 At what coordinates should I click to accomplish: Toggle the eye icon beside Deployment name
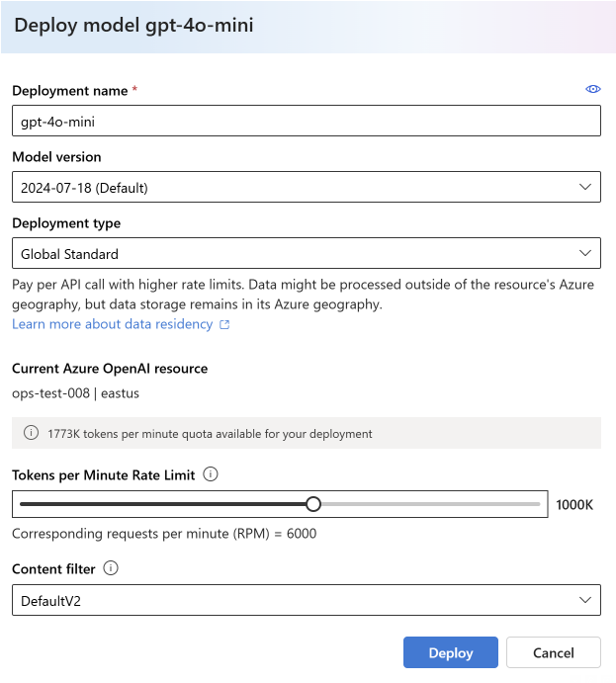pos(593,89)
